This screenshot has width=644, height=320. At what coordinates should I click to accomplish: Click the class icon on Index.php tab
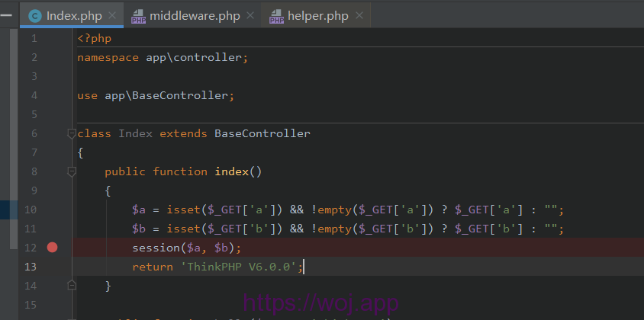pos(35,15)
